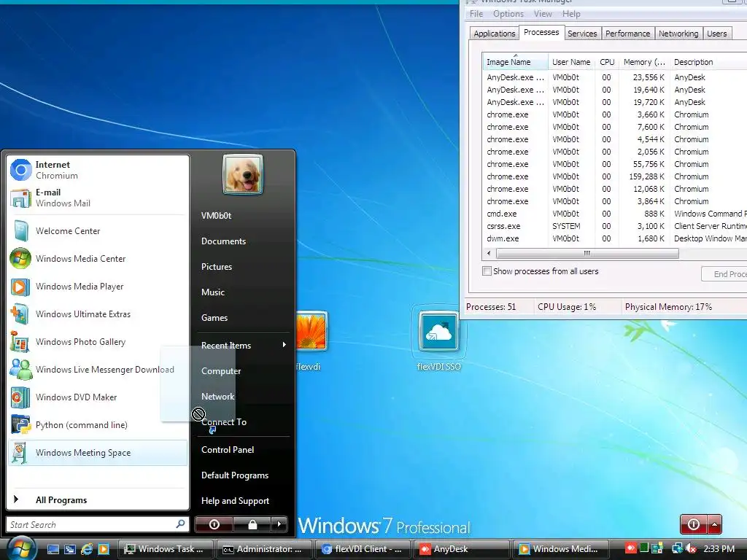Switch to Performance tab
This screenshot has height=560, width=747.
click(627, 34)
